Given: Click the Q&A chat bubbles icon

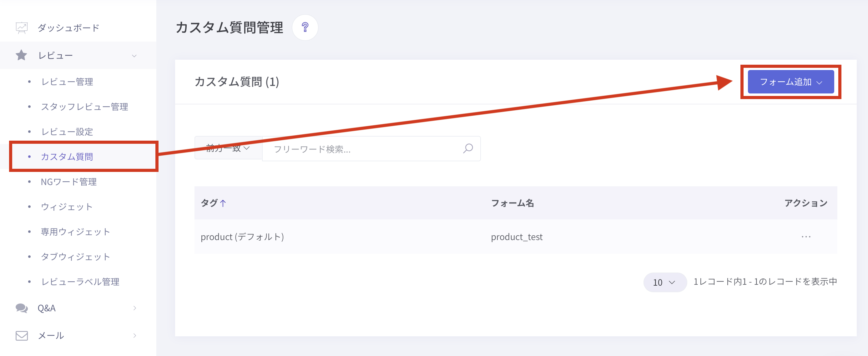Looking at the screenshot, I should (x=22, y=308).
